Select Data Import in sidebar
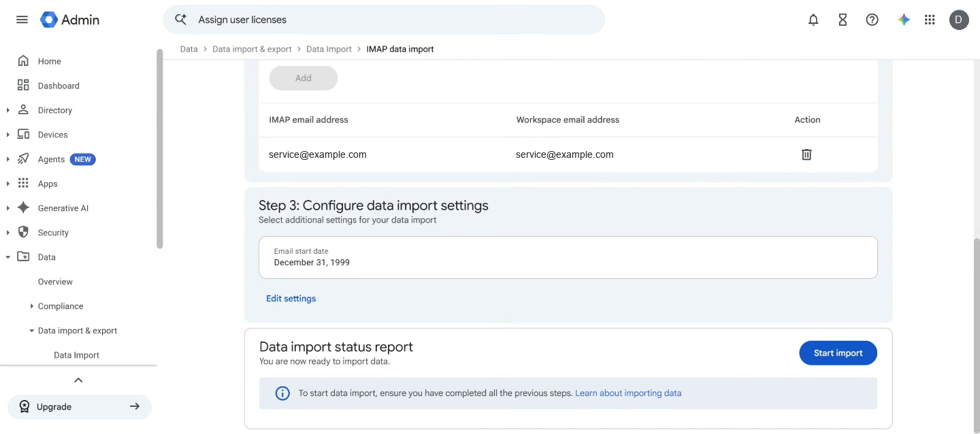The width and height of the screenshot is (980, 434). click(76, 355)
